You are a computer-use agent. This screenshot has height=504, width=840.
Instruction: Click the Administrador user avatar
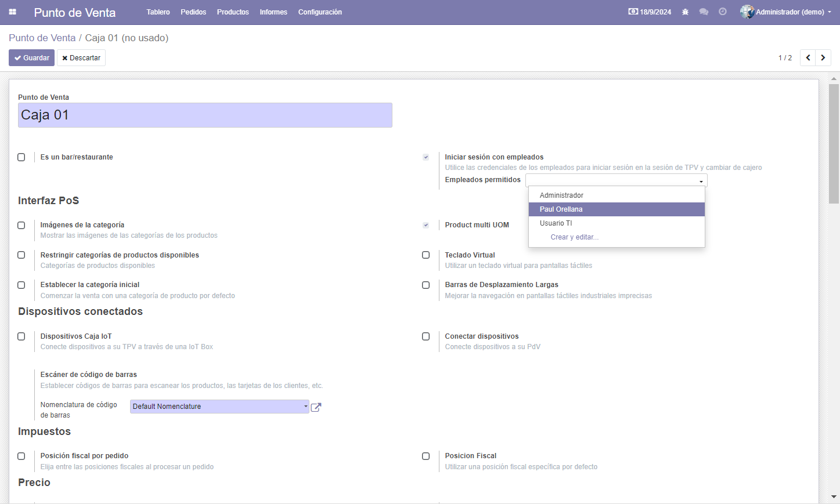747,12
